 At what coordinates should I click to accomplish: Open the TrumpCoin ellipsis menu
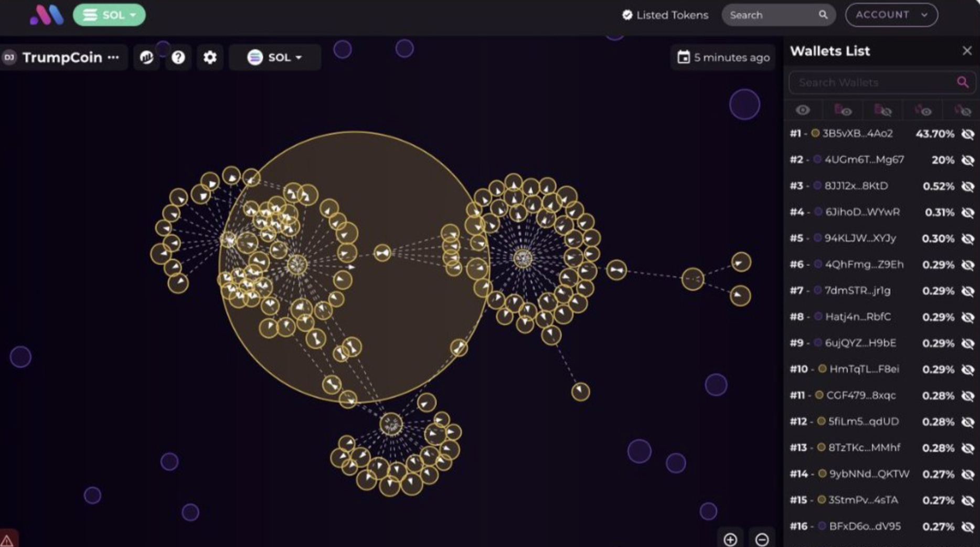[113, 57]
